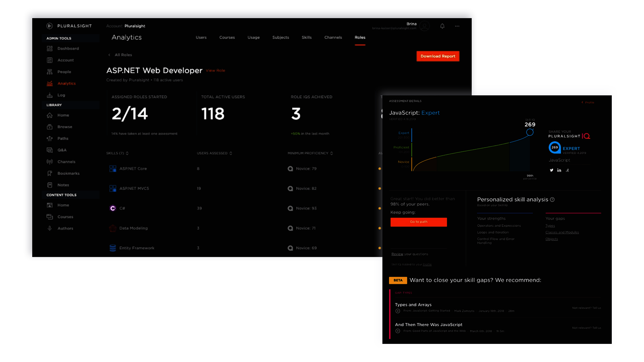Click Brina's profile avatar
This screenshot has height=362, width=644.
click(x=424, y=26)
